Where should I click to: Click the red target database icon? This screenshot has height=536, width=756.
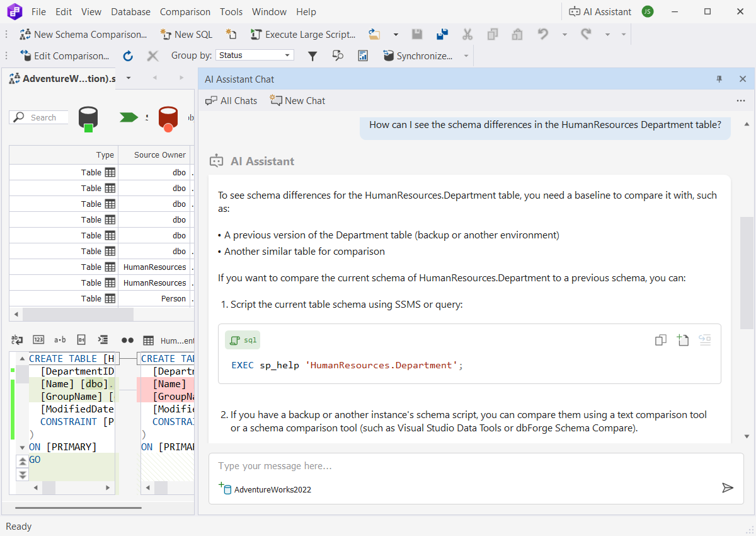point(168,119)
